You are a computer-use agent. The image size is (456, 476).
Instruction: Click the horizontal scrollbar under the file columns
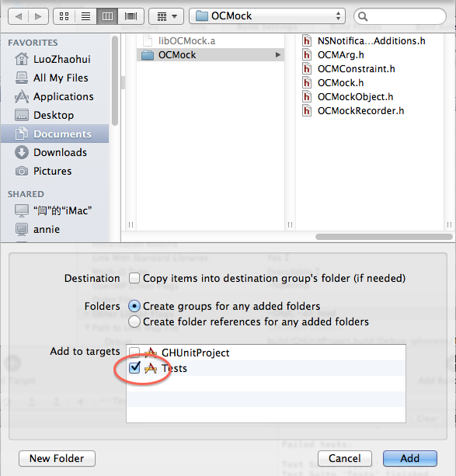point(384,237)
